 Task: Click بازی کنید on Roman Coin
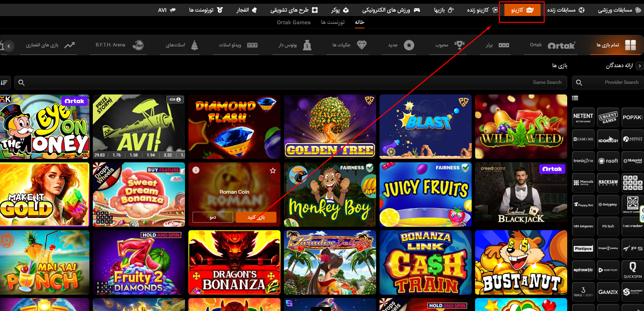[256, 217]
